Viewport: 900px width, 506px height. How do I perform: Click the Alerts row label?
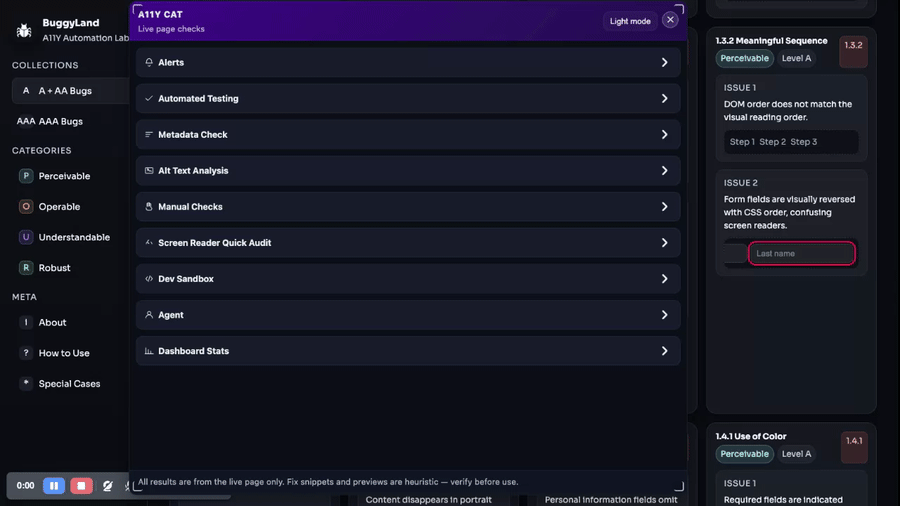171,63
